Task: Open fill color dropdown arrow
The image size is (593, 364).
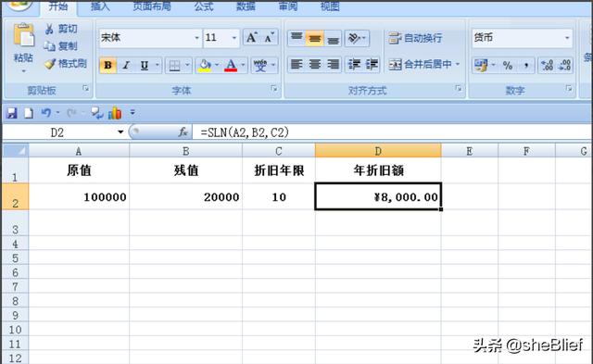Action: tap(217, 66)
